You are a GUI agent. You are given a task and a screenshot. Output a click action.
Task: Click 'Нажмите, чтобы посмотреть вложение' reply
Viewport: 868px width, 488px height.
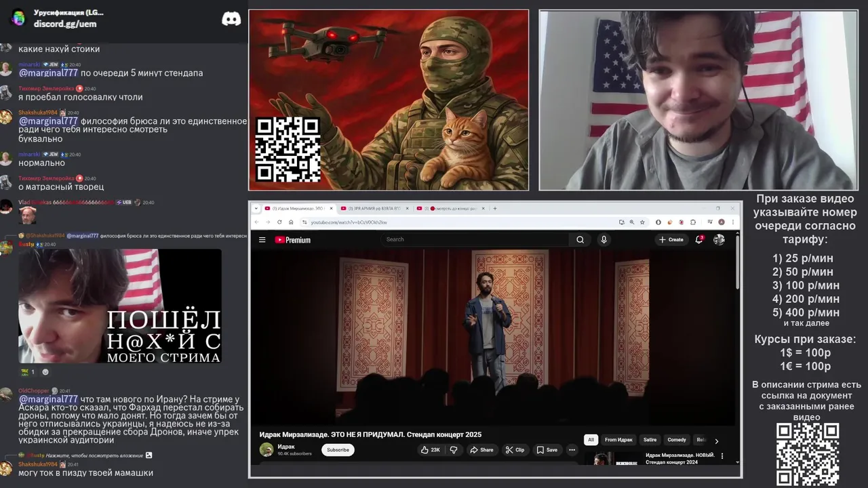pos(94,455)
